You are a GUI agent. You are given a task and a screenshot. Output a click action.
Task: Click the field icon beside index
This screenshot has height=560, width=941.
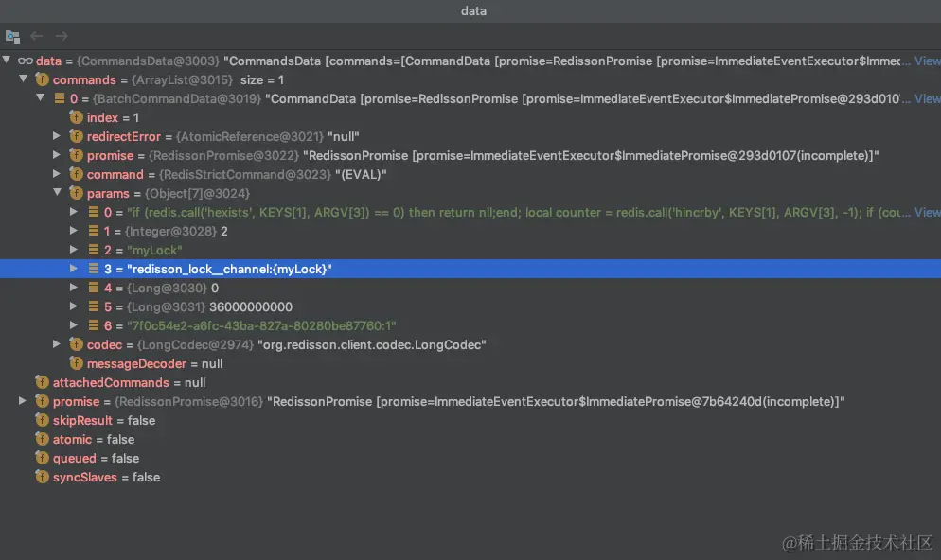77,117
